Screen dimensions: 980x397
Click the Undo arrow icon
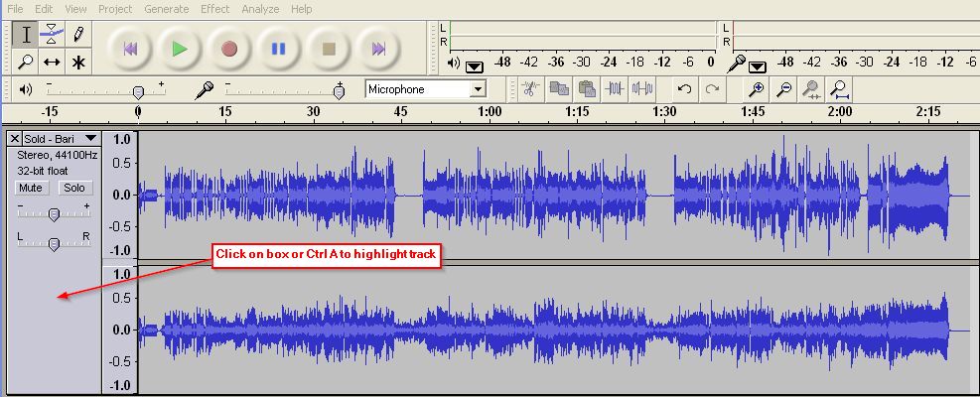[x=684, y=89]
